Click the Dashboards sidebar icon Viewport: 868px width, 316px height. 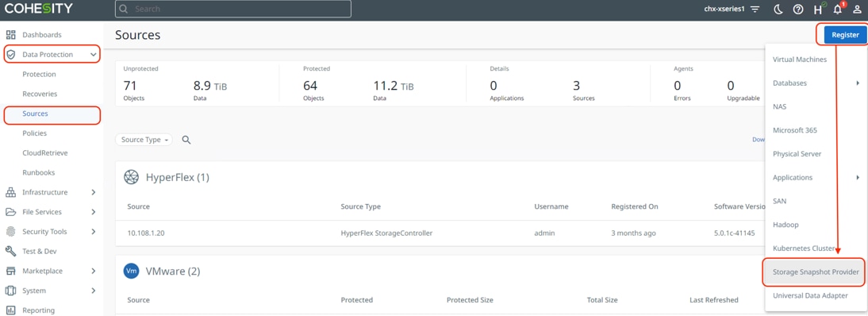(10, 35)
